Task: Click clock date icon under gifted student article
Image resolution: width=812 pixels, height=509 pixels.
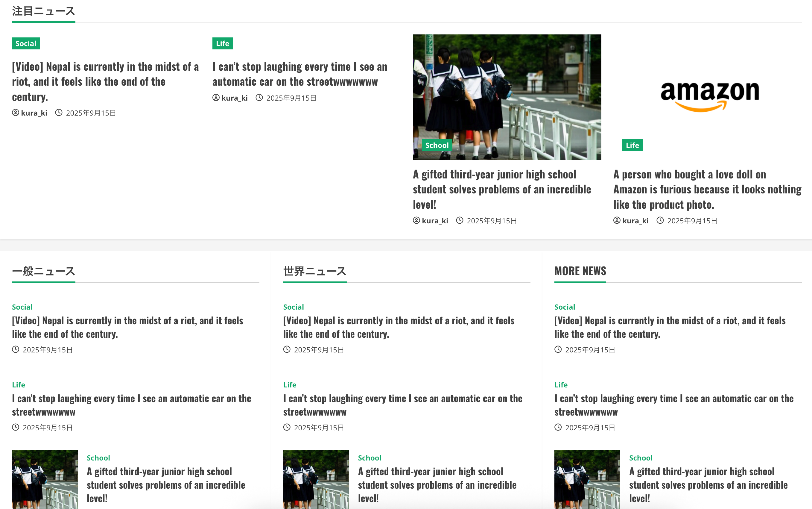Action: 460,220
